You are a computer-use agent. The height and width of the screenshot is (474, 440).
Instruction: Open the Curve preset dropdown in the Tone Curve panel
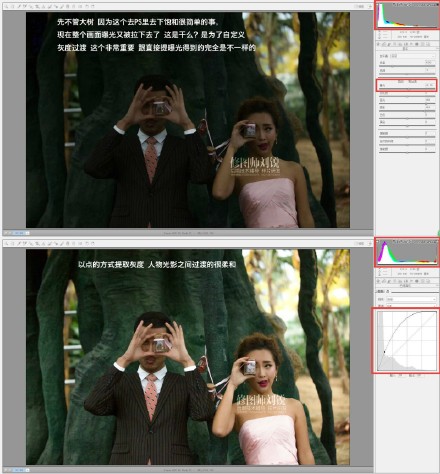411,299
